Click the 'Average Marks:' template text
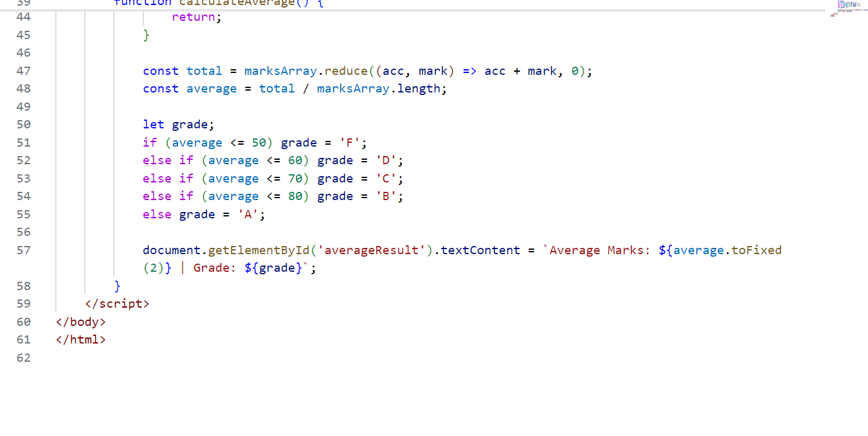The width and height of the screenshot is (868, 436). click(600, 250)
